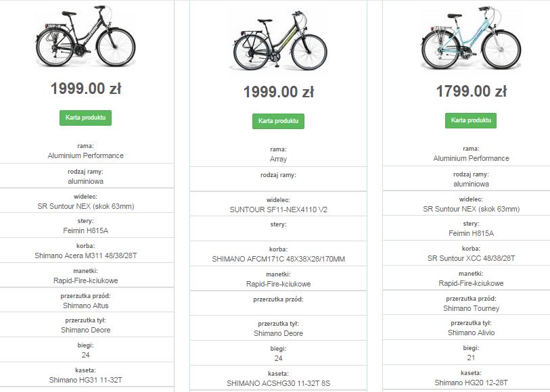Click the Shimano HG20 12-28T cassette text
Image resolution: width=550 pixels, height=392 pixels.
click(471, 383)
